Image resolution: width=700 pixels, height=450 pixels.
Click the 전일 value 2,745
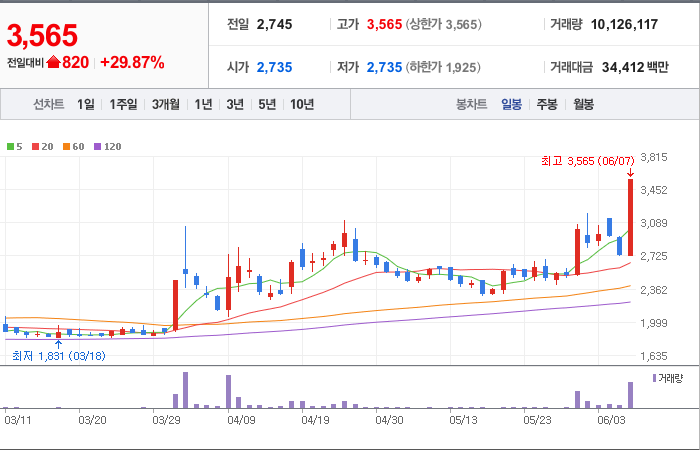point(274,24)
